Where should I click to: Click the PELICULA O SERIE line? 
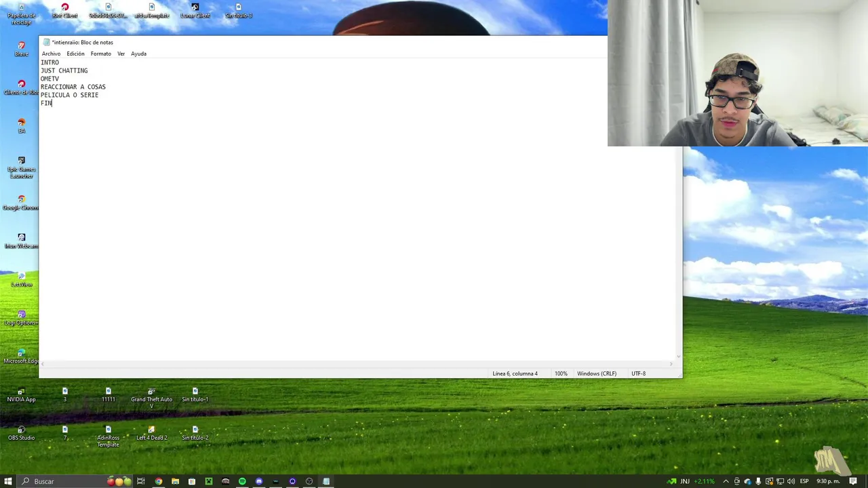(x=69, y=95)
